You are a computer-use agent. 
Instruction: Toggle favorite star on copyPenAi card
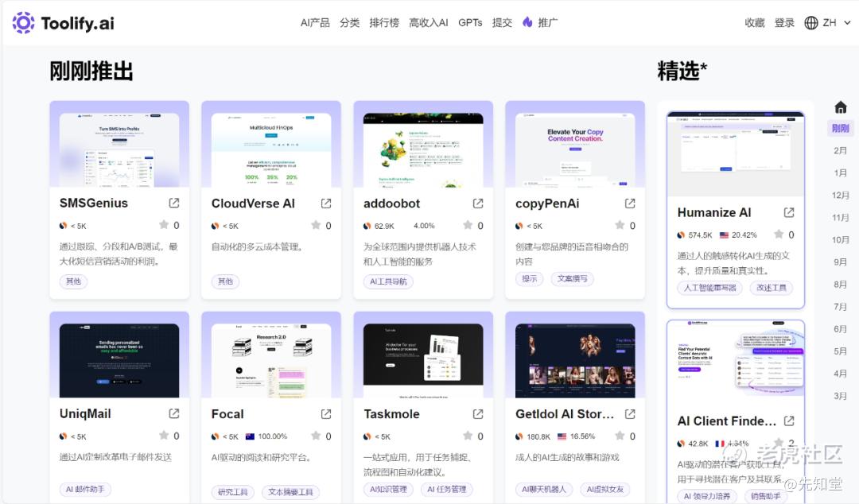620,225
